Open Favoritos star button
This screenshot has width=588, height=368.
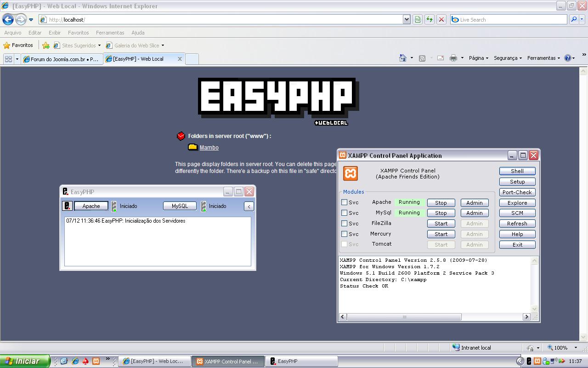tap(18, 45)
